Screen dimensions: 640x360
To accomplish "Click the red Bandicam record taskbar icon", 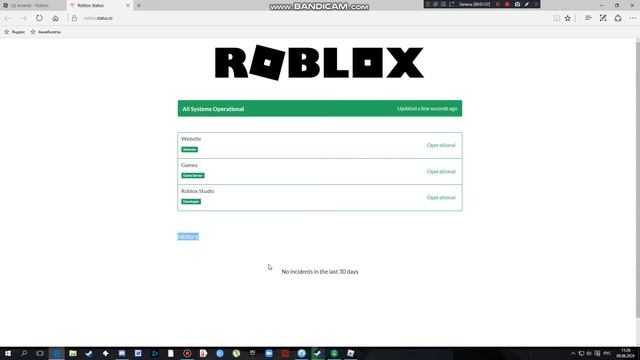I will point(187,353).
